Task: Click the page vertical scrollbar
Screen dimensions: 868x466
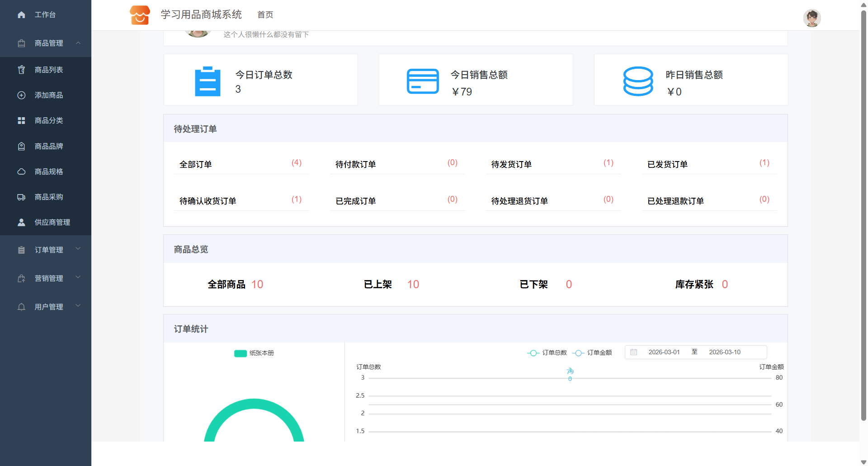Action: pos(863,217)
